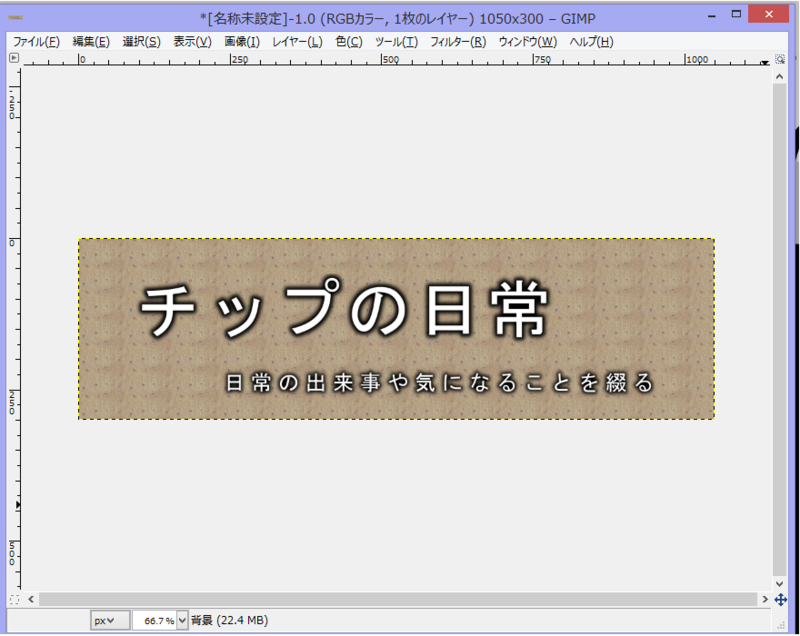Open the 選択 menu
The image size is (800, 636).
pyautogui.click(x=140, y=41)
